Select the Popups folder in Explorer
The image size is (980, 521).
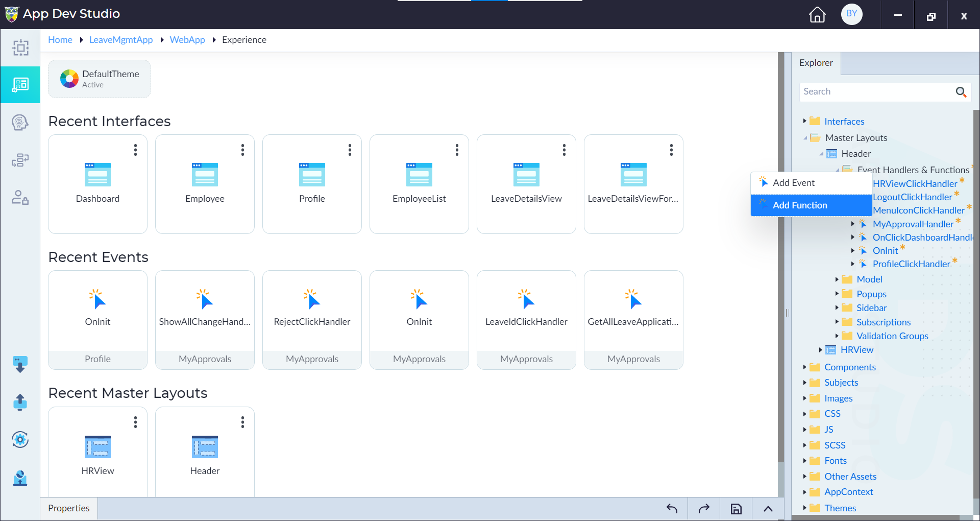click(x=871, y=294)
